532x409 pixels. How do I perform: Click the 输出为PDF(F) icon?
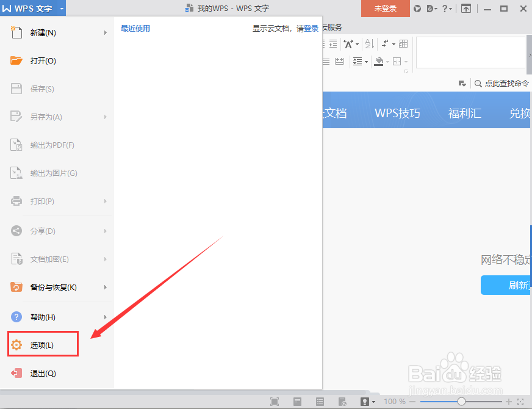click(x=16, y=145)
